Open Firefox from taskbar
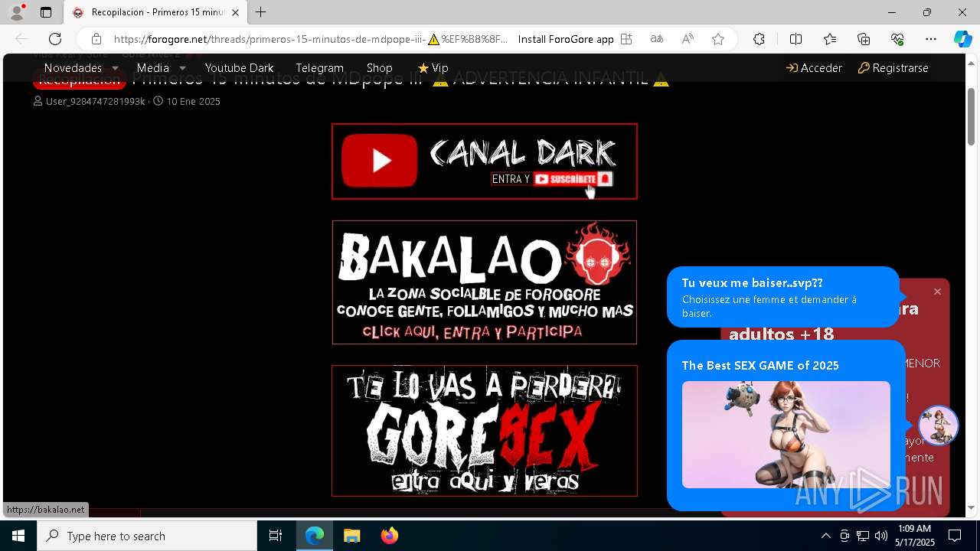This screenshot has height=551, width=980. point(389,536)
